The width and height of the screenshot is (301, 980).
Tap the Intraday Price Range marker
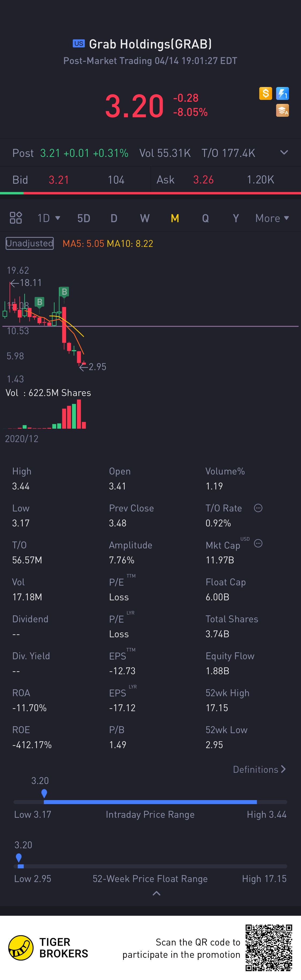pos(44,793)
